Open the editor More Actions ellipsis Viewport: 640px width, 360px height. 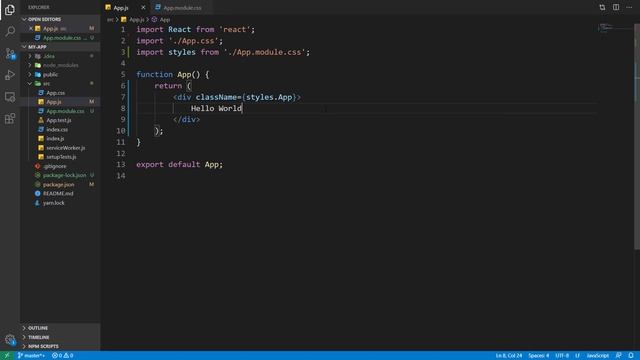click(629, 7)
